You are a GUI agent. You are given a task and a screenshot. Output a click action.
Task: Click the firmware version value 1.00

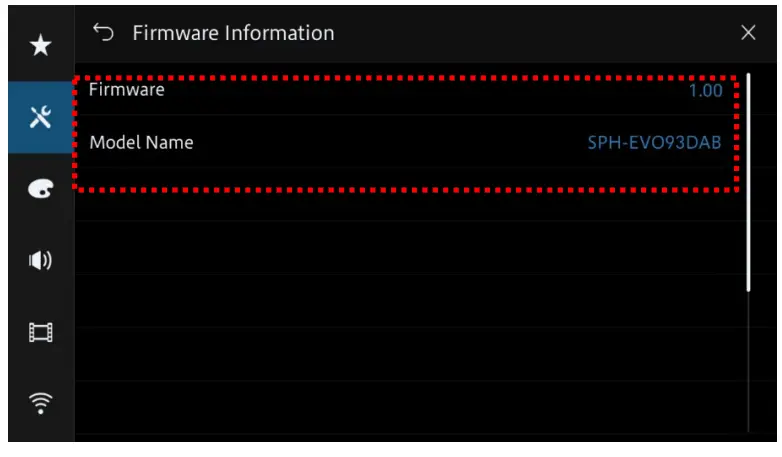click(x=704, y=91)
